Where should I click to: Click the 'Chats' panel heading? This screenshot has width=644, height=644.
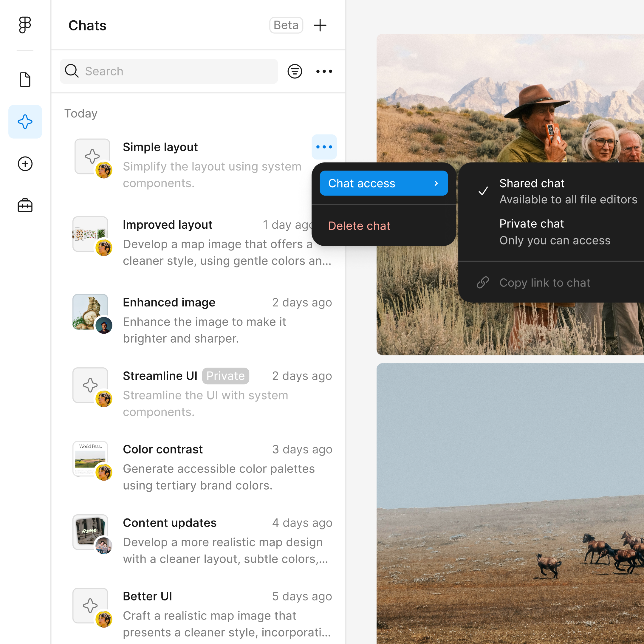[87, 25]
